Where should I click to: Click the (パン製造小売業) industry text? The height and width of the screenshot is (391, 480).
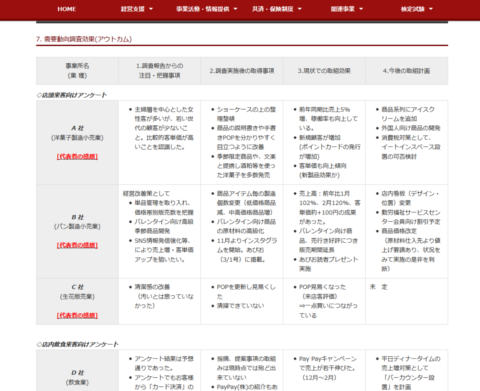pos(77,226)
